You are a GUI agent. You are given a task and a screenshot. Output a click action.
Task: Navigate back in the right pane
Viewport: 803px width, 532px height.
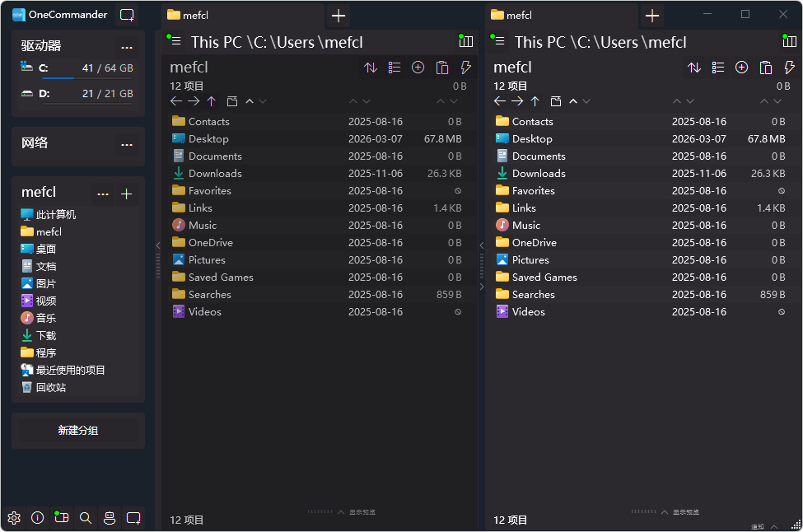(499, 101)
